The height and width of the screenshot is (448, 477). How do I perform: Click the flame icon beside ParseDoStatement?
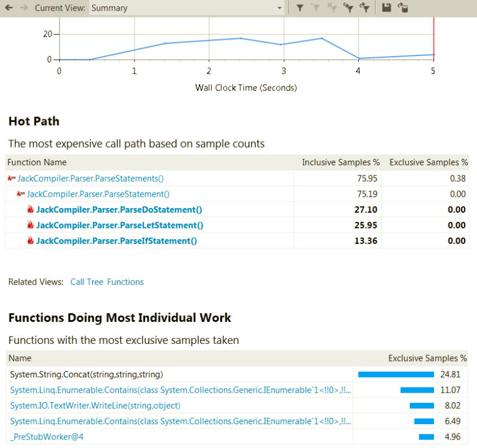point(31,210)
